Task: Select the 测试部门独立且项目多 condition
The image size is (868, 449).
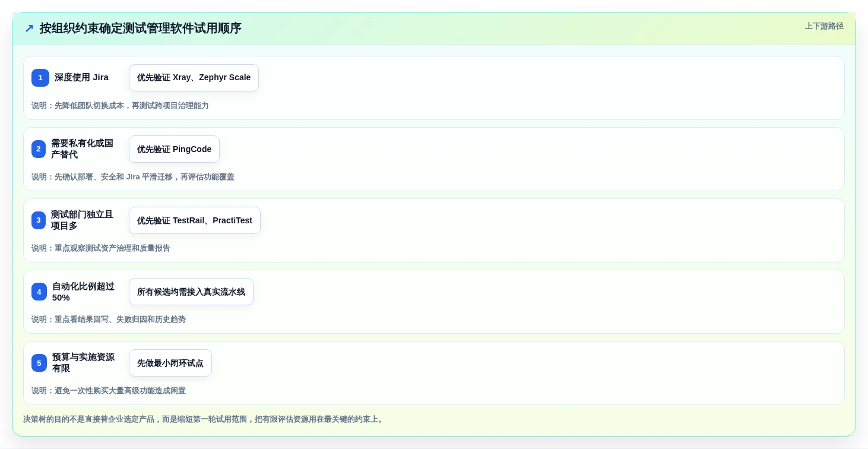Action: (x=82, y=220)
